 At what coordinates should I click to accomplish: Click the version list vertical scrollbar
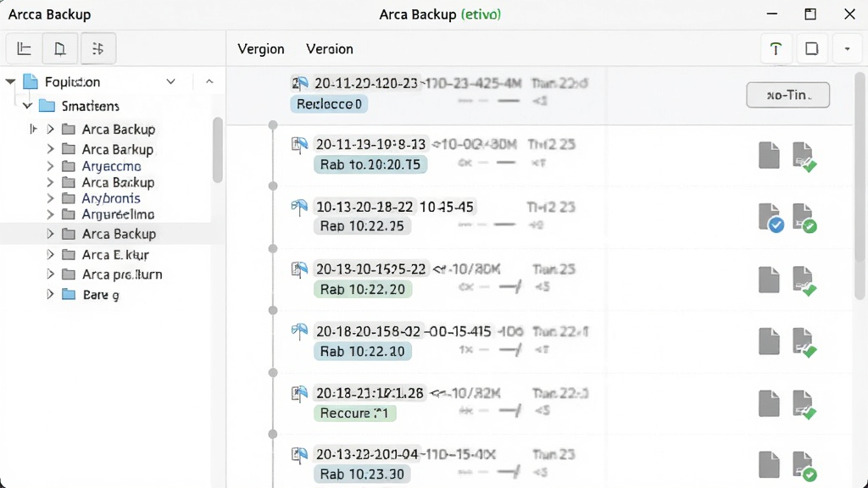[860, 186]
